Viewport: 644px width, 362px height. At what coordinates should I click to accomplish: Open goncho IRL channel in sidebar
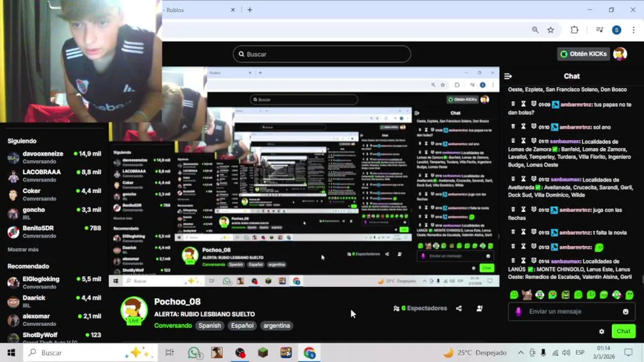pyautogui.click(x=54, y=213)
